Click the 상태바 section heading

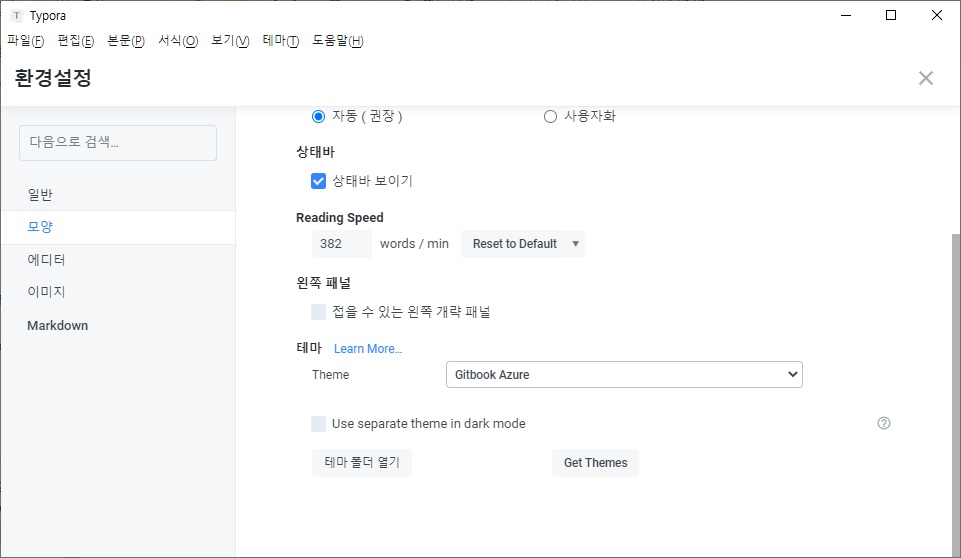pos(316,152)
